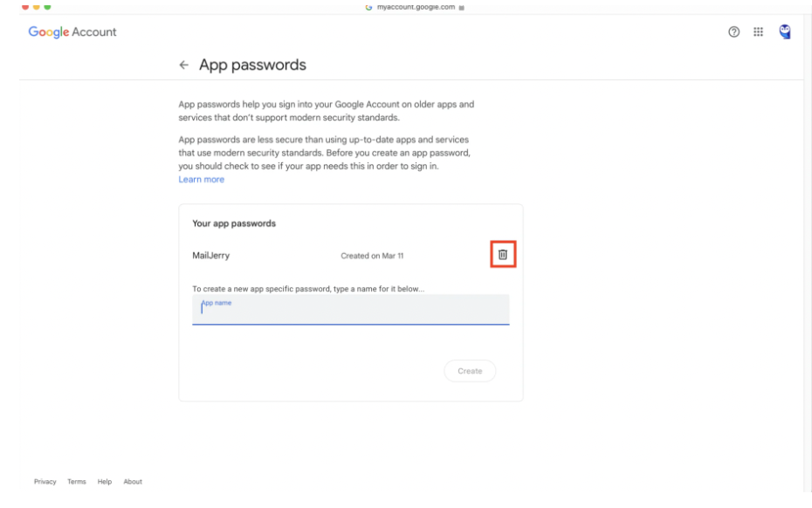
Task: Click the Google Account logo
Action: [x=72, y=32]
